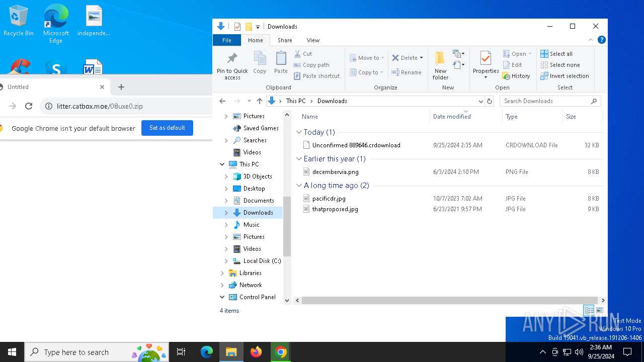Screen dimensions: 644x362
Task: Click the Up one level arrow
Action: point(260,101)
